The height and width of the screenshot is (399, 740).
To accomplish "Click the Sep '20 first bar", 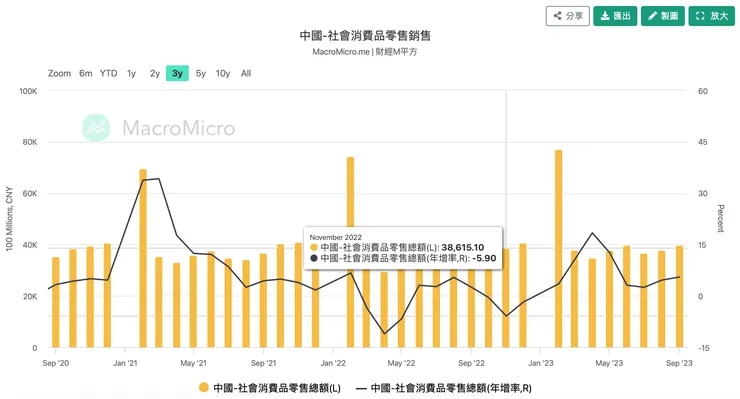I will point(56,302).
